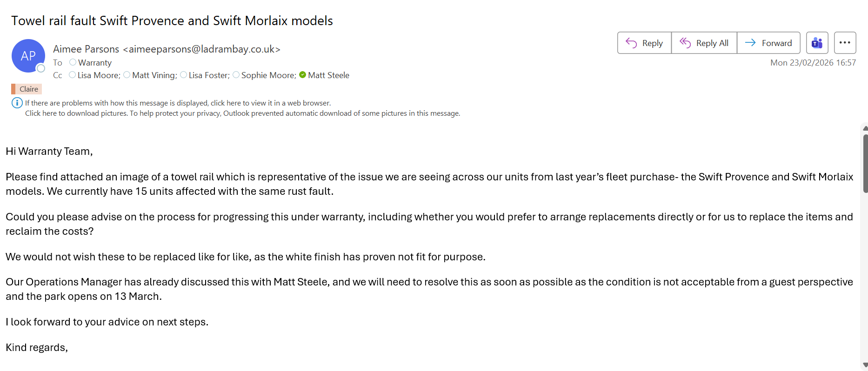Click scrollbar down arrow
Image resolution: width=868 pixels, height=371 pixels.
coord(865,365)
